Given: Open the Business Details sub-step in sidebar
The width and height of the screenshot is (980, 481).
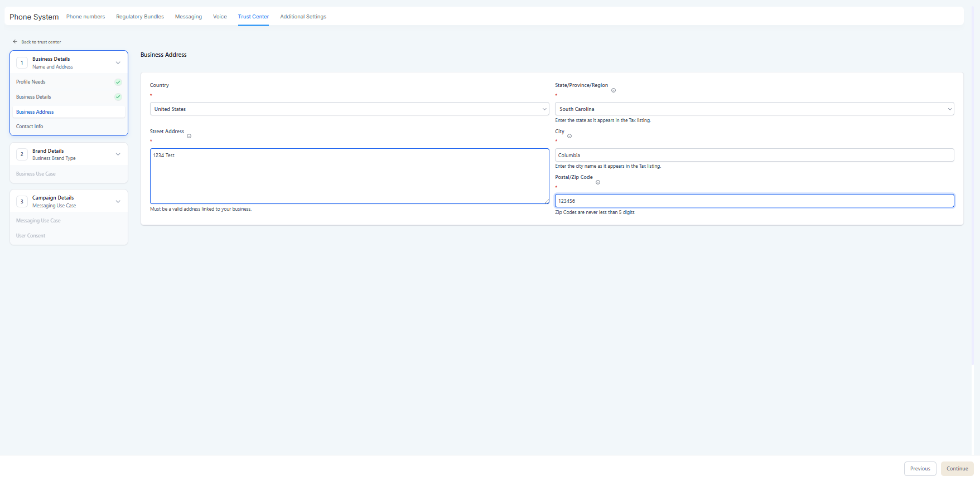Looking at the screenshot, I should click(x=33, y=97).
